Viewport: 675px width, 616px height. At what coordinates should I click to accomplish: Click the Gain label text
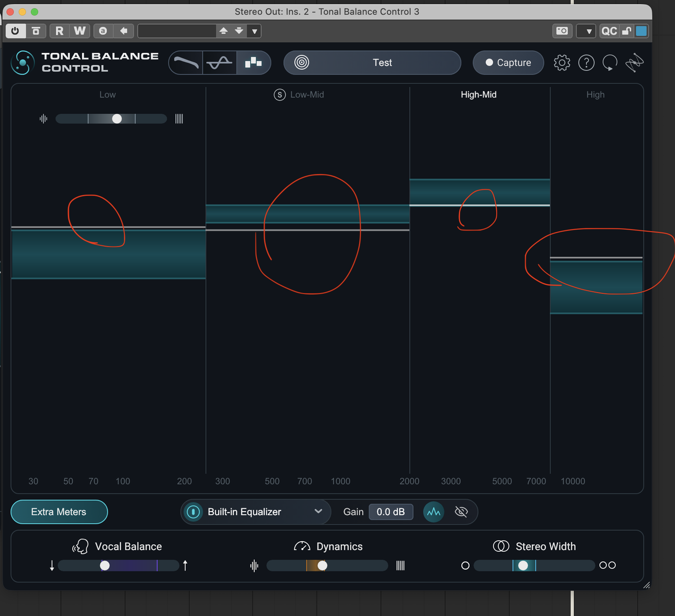point(353,512)
